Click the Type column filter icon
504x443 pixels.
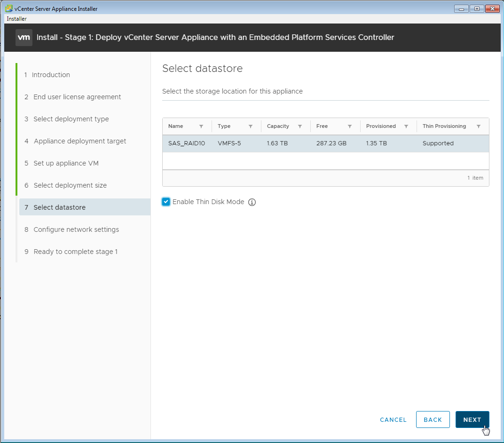(251, 127)
